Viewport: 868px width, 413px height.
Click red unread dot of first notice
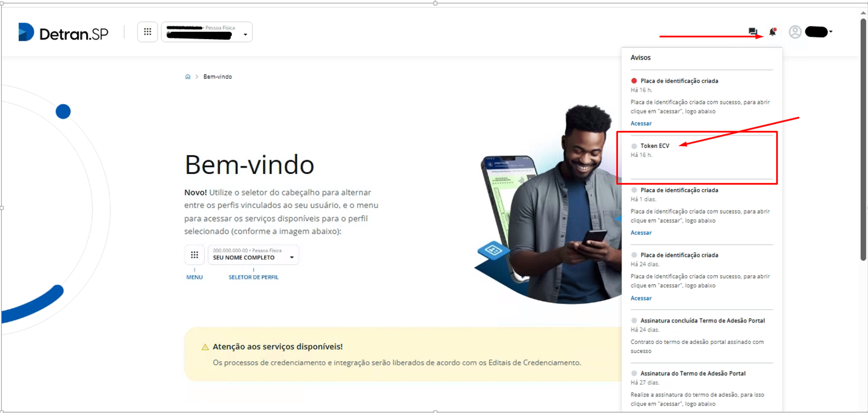tap(634, 81)
